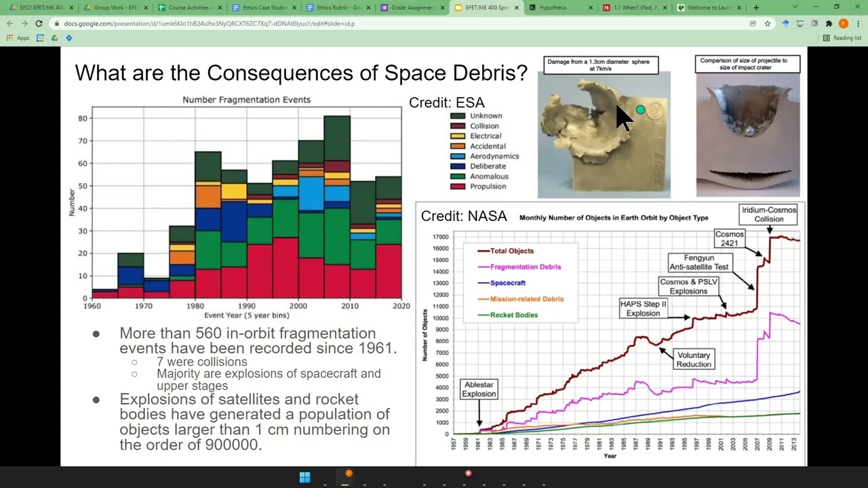Open the Reading list panel

click(x=842, y=38)
